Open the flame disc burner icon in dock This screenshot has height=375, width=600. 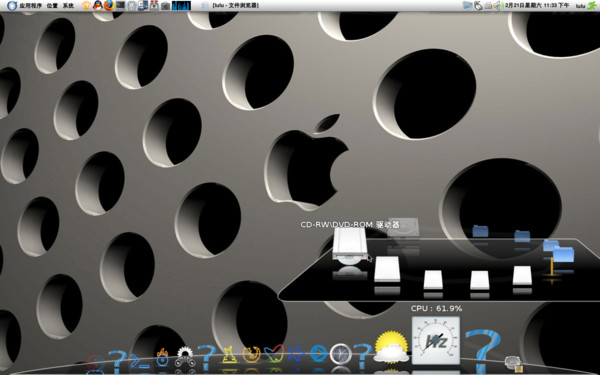coord(163,358)
